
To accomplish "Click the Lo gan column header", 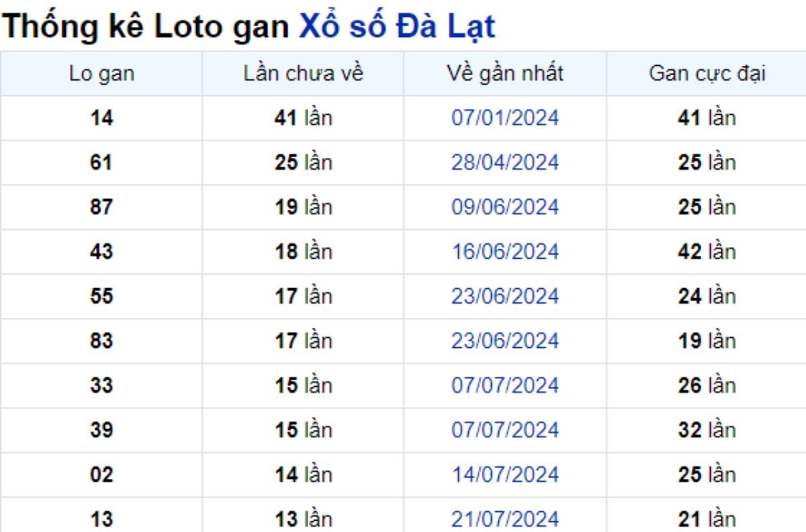I will (101, 73).
